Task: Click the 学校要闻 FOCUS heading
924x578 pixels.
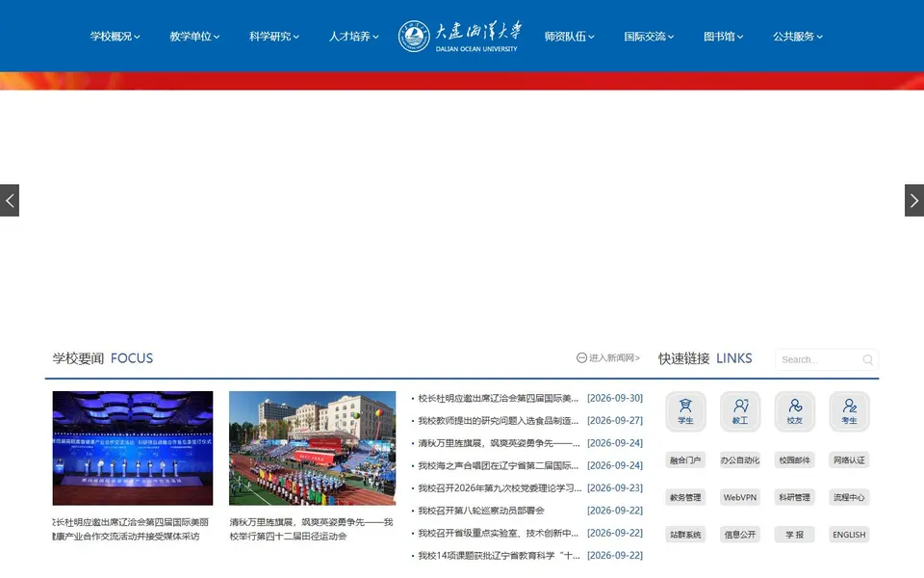Action: point(103,358)
